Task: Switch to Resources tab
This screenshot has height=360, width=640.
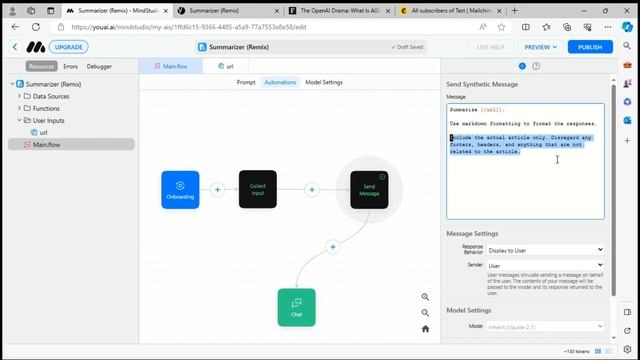Action: pyautogui.click(x=41, y=66)
